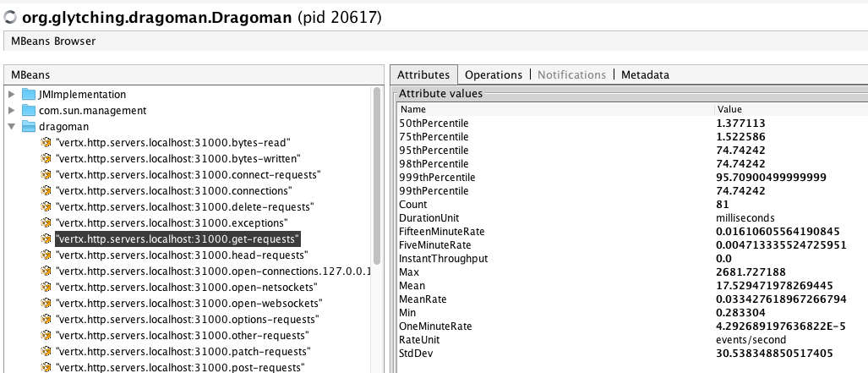Click the StdDev value 30.538348850517405
This screenshot has height=373, width=868.
click(x=774, y=354)
